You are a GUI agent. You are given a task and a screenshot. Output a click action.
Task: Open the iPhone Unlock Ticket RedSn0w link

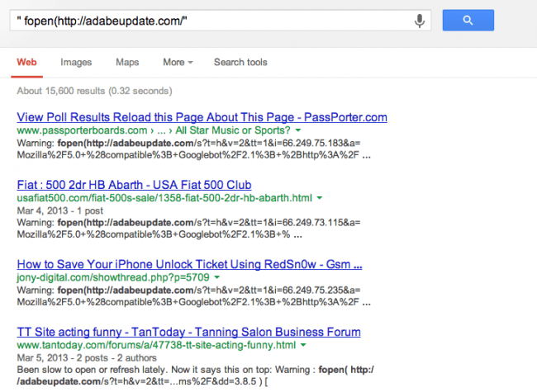pyautogui.click(x=189, y=264)
